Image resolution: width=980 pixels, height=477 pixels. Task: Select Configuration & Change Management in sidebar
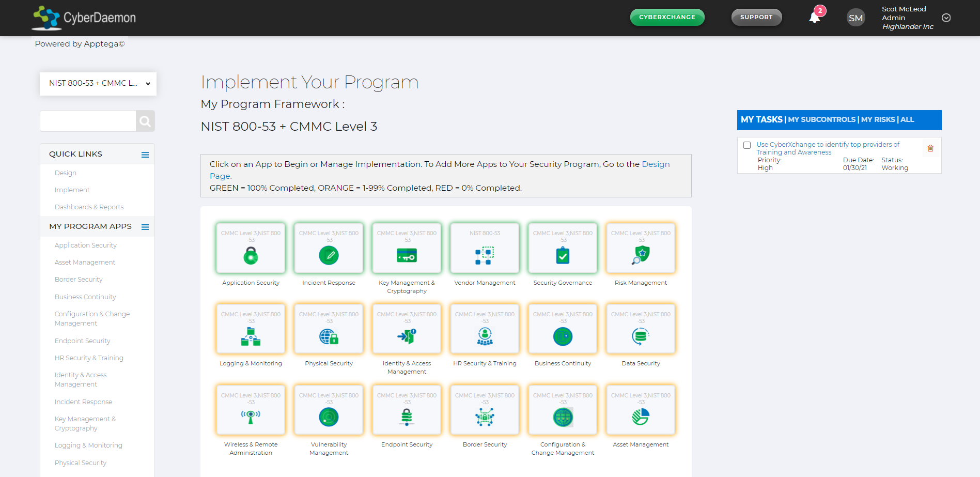pyautogui.click(x=92, y=318)
